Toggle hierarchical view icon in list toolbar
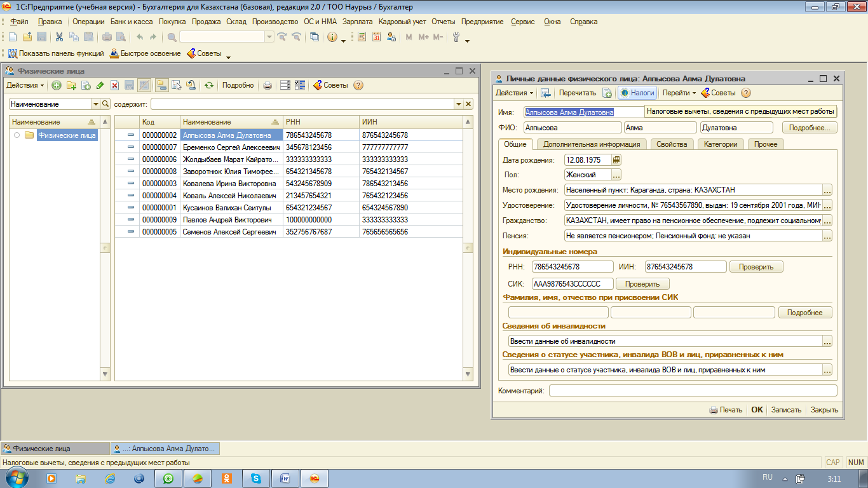The image size is (868, 488). (x=161, y=85)
